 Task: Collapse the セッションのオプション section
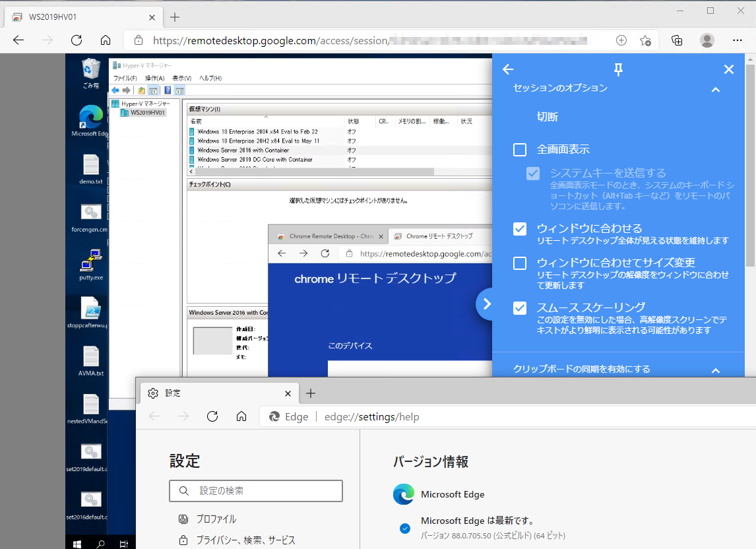[716, 89]
